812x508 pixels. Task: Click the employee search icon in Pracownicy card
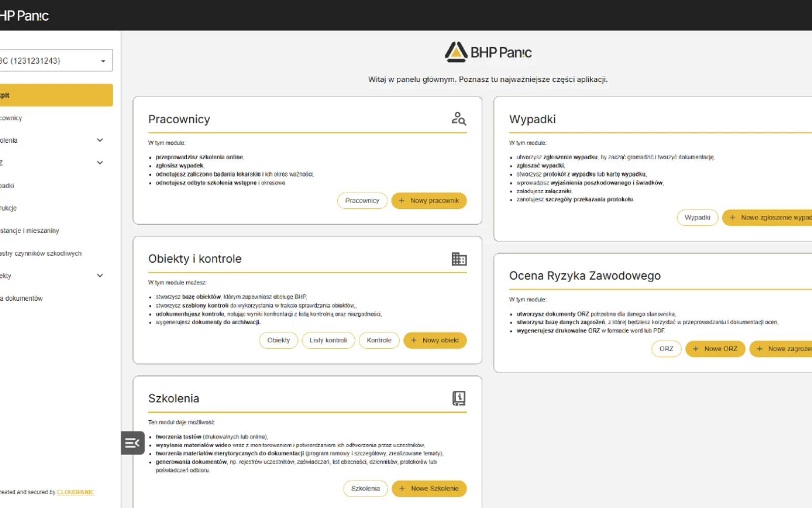(x=459, y=119)
